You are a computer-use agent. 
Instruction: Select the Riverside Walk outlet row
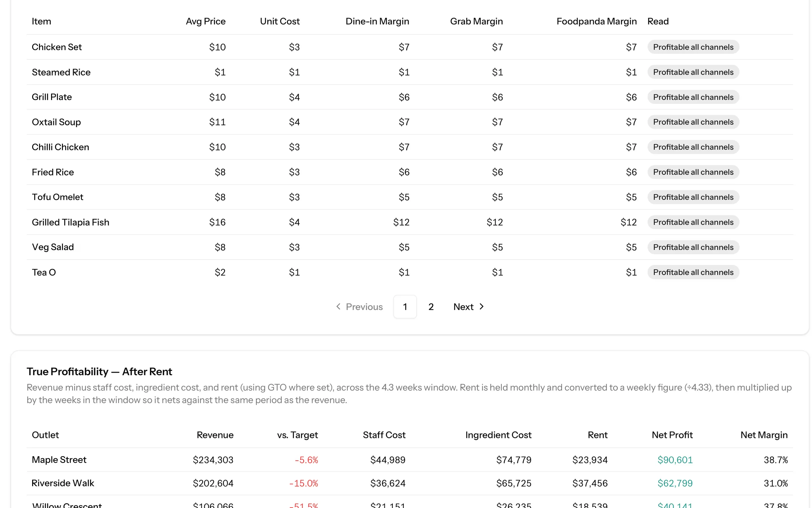point(410,483)
